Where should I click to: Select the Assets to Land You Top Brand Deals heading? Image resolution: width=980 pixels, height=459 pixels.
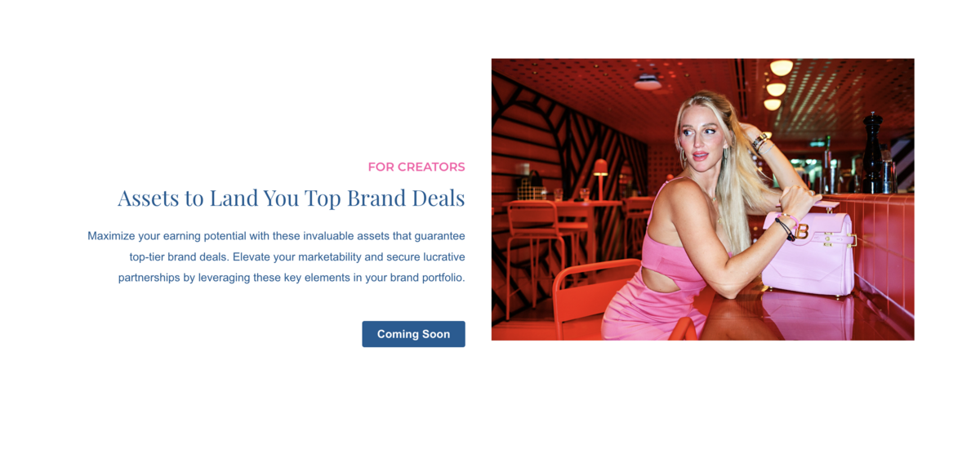tap(292, 198)
